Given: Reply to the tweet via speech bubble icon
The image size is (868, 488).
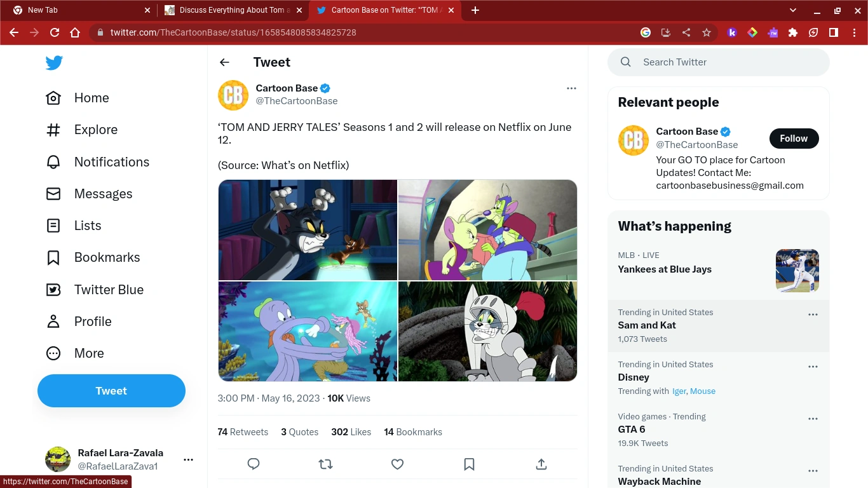Looking at the screenshot, I should (254, 464).
